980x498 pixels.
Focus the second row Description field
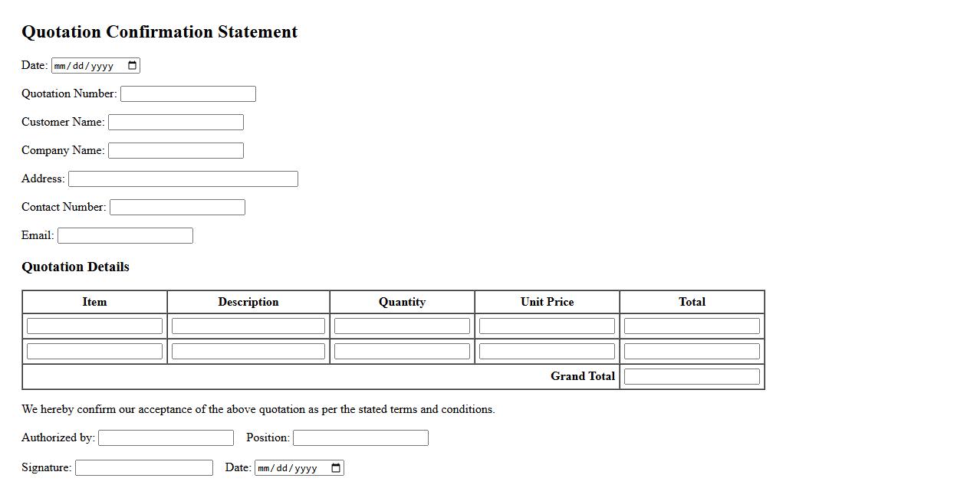point(248,352)
